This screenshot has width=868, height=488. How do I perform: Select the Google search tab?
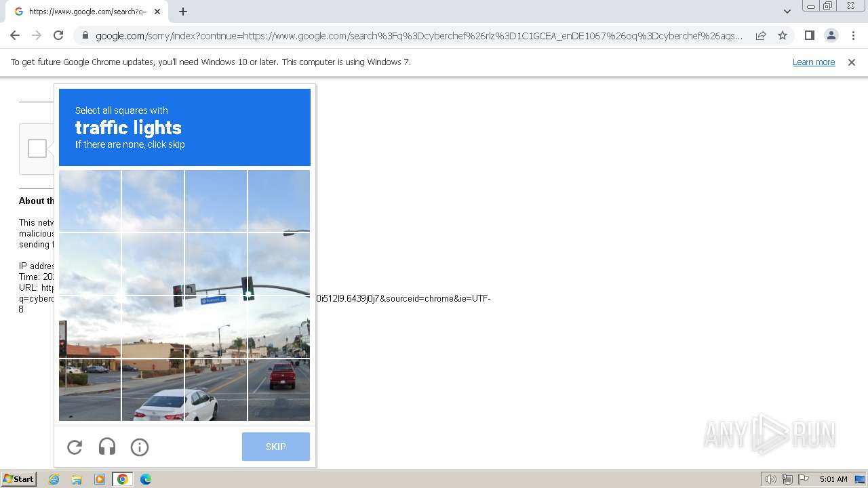87,12
